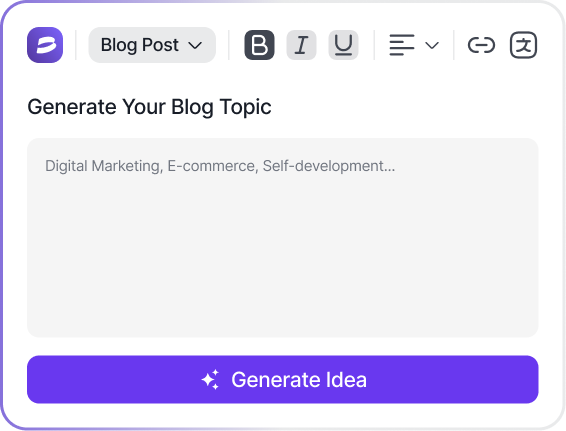Turn on underline formatting
The image size is (566, 431).
[343, 45]
